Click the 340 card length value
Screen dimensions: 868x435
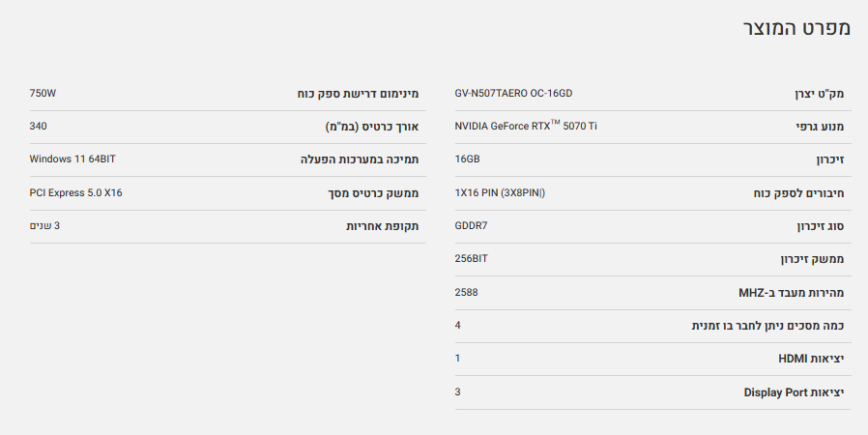point(39,127)
